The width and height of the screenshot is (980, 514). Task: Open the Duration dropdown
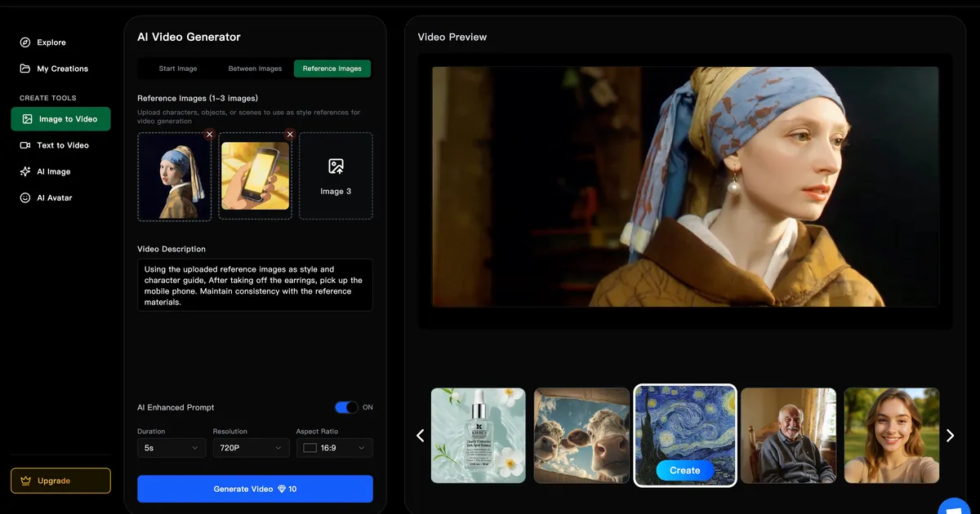(x=171, y=447)
